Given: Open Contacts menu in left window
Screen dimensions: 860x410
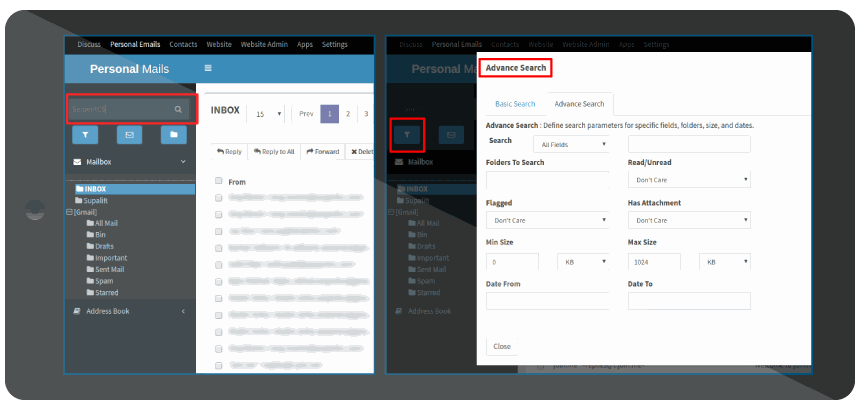Looking at the screenshot, I should (183, 44).
